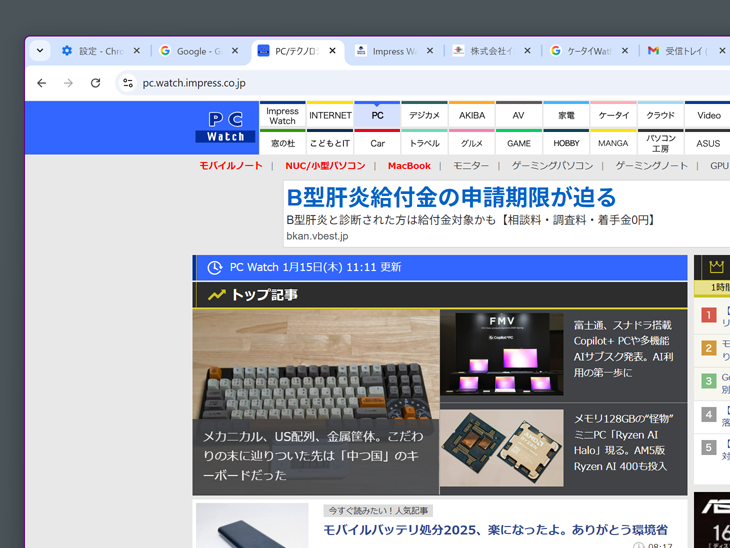Close the ケータイWatch tab
This screenshot has height=548, width=730.
coord(625,51)
